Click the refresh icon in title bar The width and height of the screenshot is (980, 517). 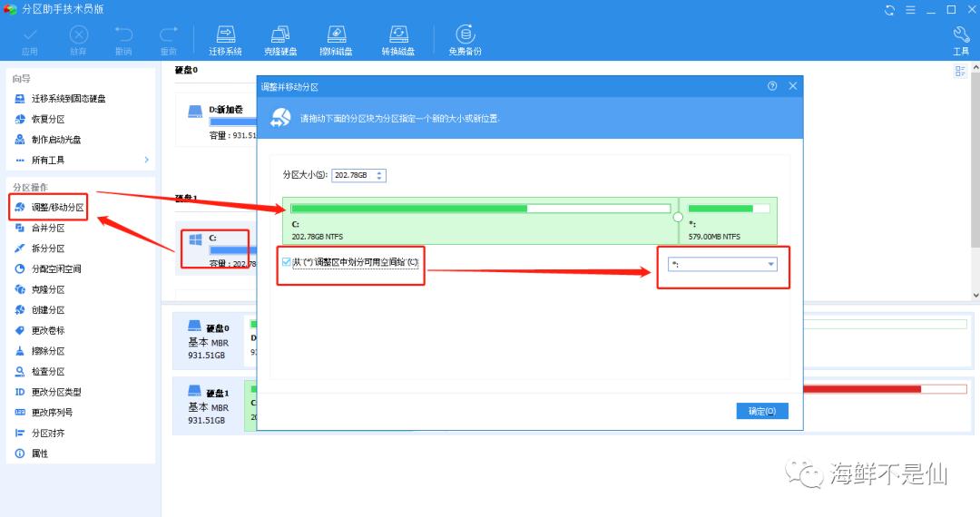point(889,10)
